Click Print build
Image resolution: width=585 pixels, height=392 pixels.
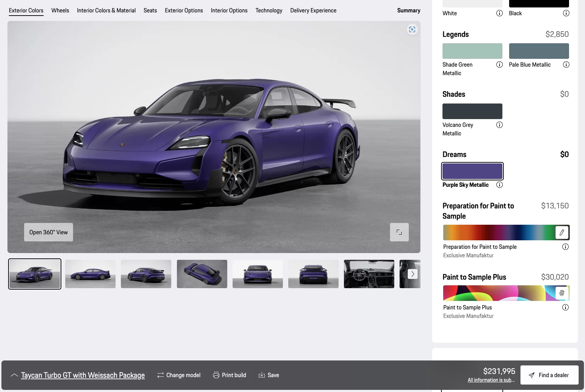[x=229, y=375]
